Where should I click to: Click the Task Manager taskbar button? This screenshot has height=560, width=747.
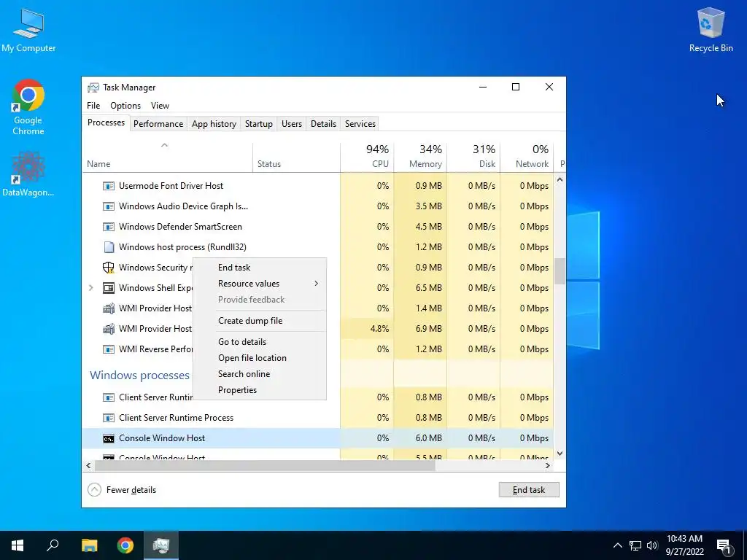161,545
